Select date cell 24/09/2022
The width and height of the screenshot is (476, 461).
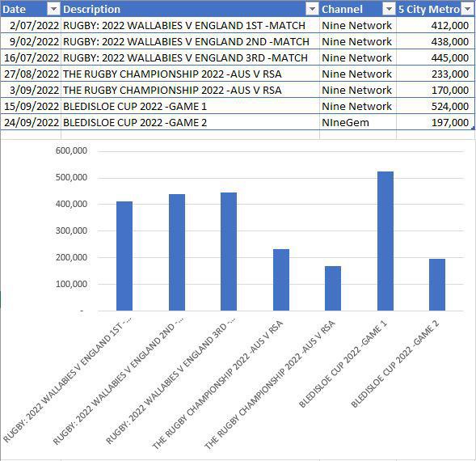click(31, 122)
